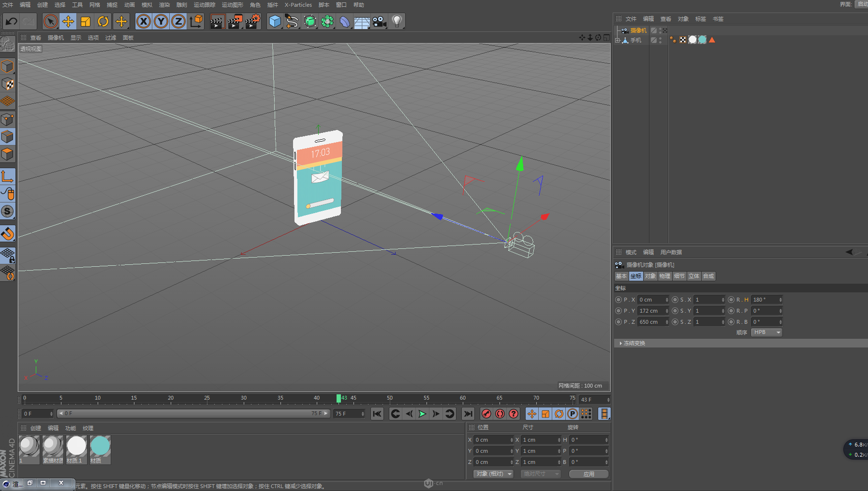868x491 pixels.
Task: Open the 顺序 HPB rotation order dropdown
Action: click(766, 332)
